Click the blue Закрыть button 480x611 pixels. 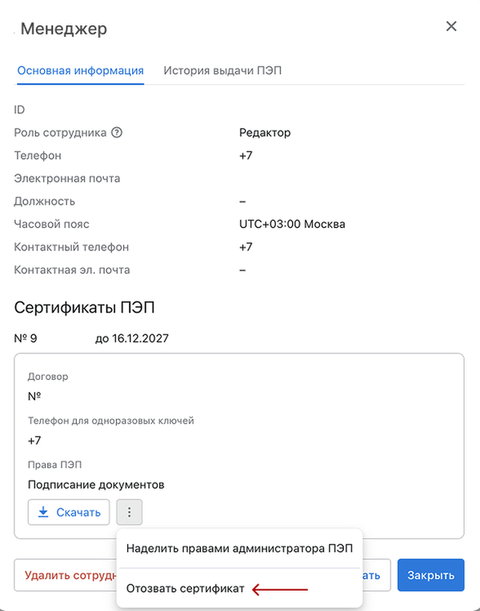[x=431, y=575]
